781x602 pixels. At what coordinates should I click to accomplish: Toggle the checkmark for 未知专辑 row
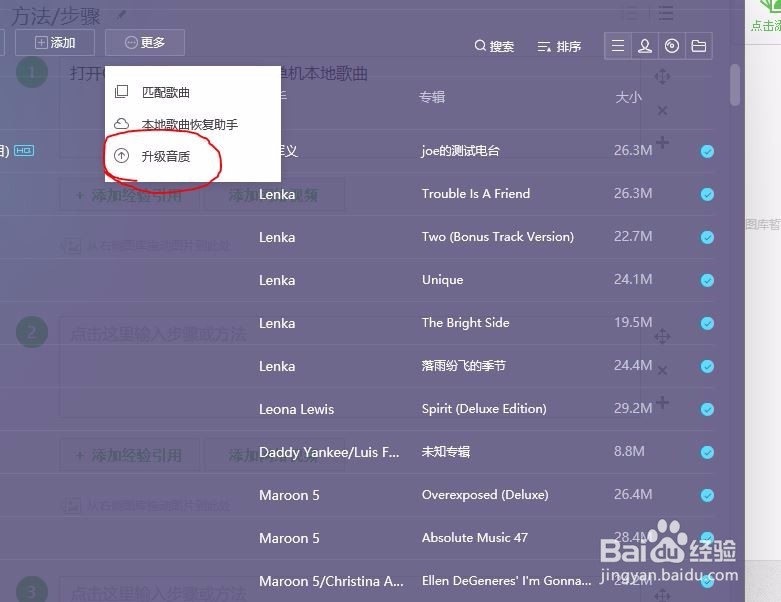tap(707, 452)
